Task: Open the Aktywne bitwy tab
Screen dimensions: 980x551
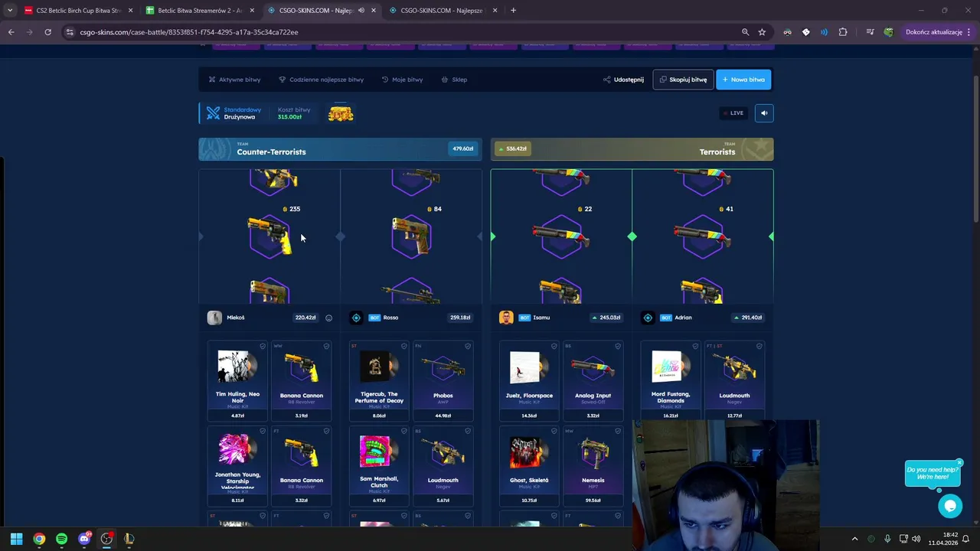Action: point(235,80)
